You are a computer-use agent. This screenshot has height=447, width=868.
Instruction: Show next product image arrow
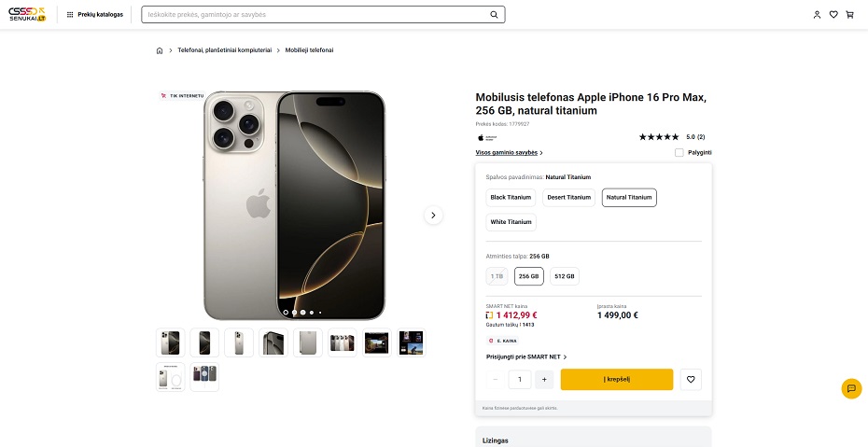point(433,216)
